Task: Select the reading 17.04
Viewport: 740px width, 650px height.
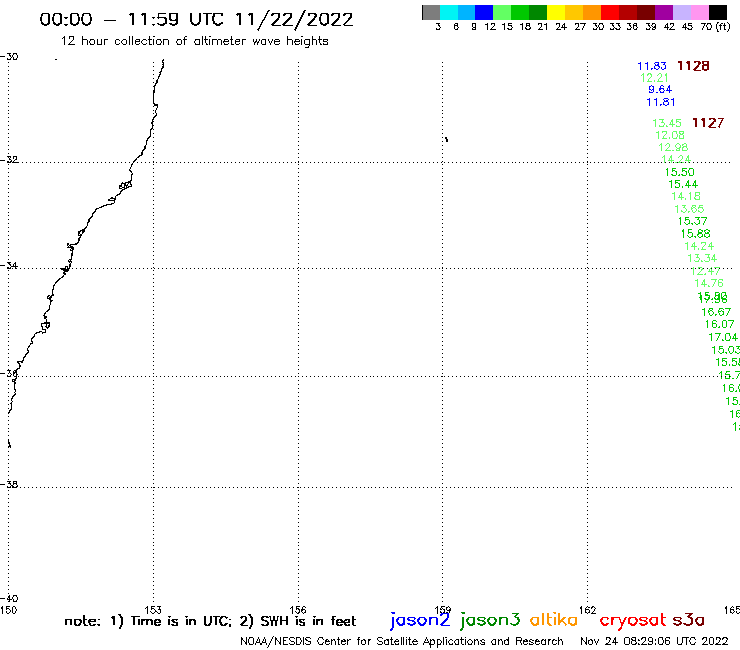Action: (723, 337)
